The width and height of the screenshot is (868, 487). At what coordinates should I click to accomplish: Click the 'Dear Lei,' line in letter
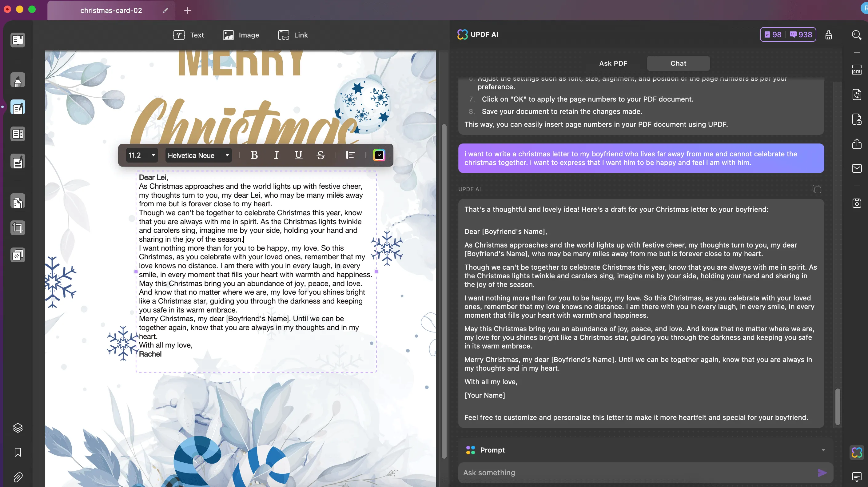point(154,177)
